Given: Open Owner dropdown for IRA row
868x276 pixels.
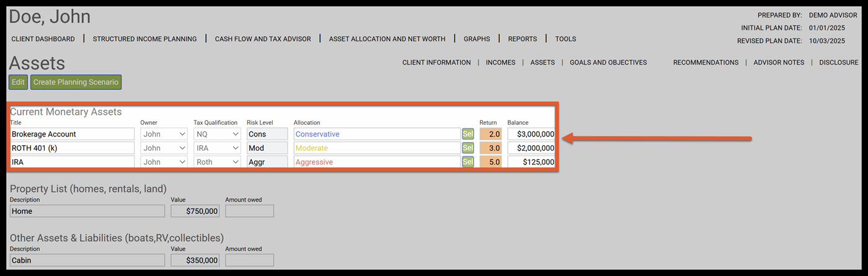Looking at the screenshot, I should click(x=164, y=162).
